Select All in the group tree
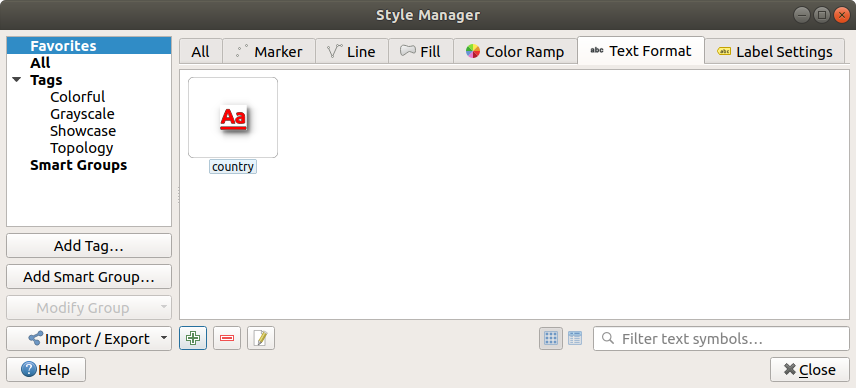Viewport: 856px width, 388px height. 40,63
